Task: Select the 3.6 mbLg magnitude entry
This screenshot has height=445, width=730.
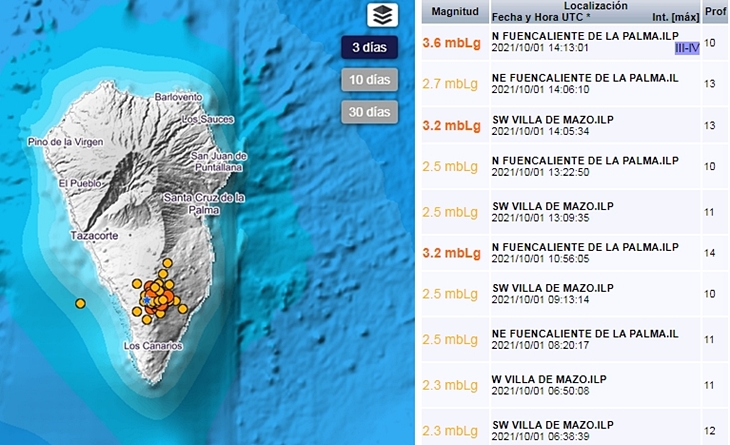Action: 452,43
